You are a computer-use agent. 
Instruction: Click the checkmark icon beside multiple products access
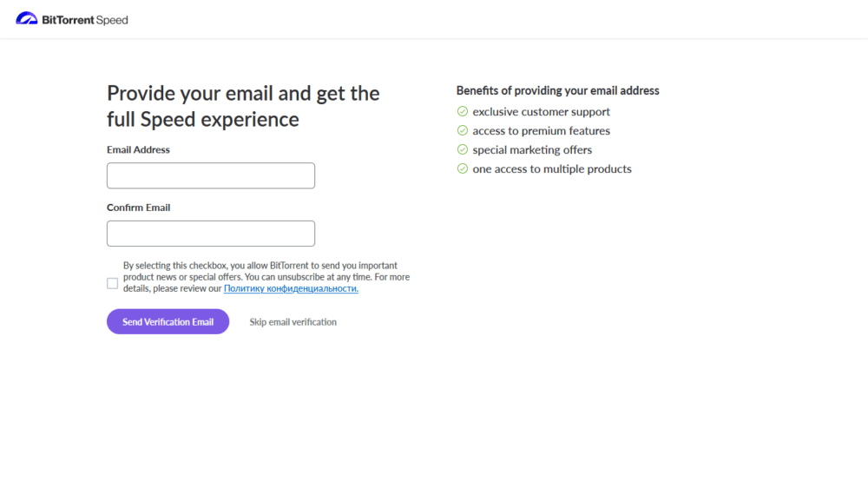tap(463, 168)
